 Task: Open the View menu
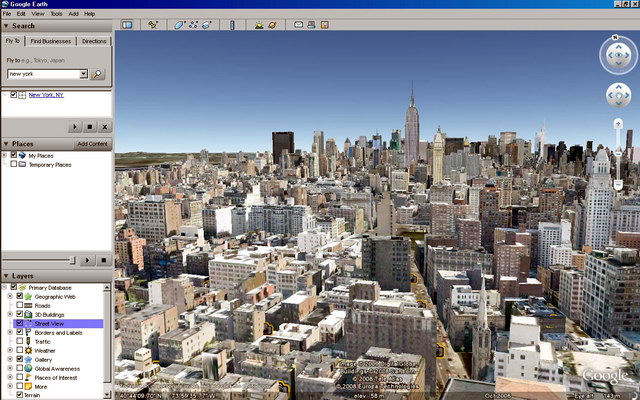click(x=38, y=14)
